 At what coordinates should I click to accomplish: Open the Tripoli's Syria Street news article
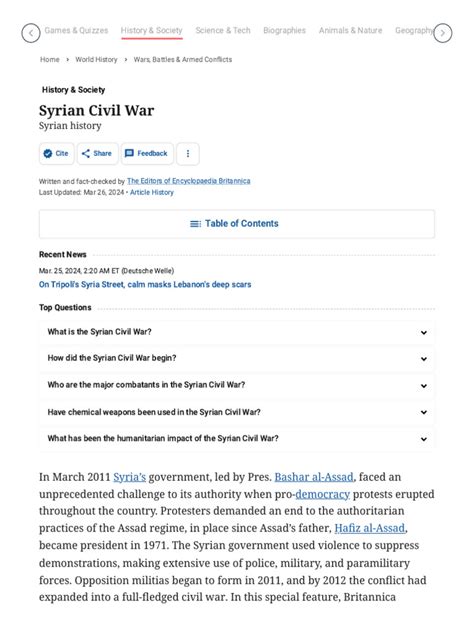pyautogui.click(x=145, y=285)
